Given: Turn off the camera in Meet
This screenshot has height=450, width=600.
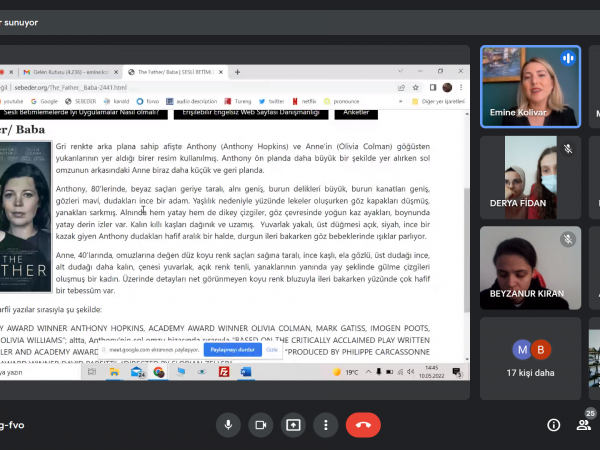Looking at the screenshot, I should 261,425.
